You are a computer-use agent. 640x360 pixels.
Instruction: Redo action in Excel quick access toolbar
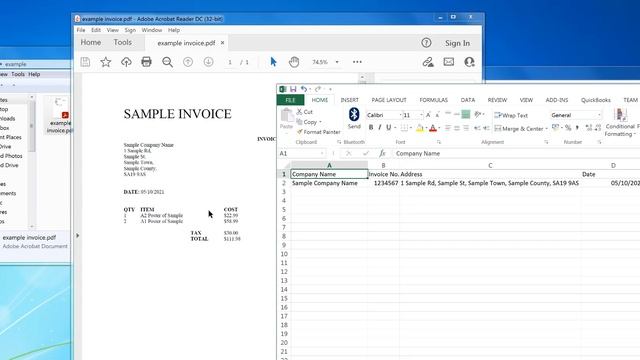click(x=318, y=89)
